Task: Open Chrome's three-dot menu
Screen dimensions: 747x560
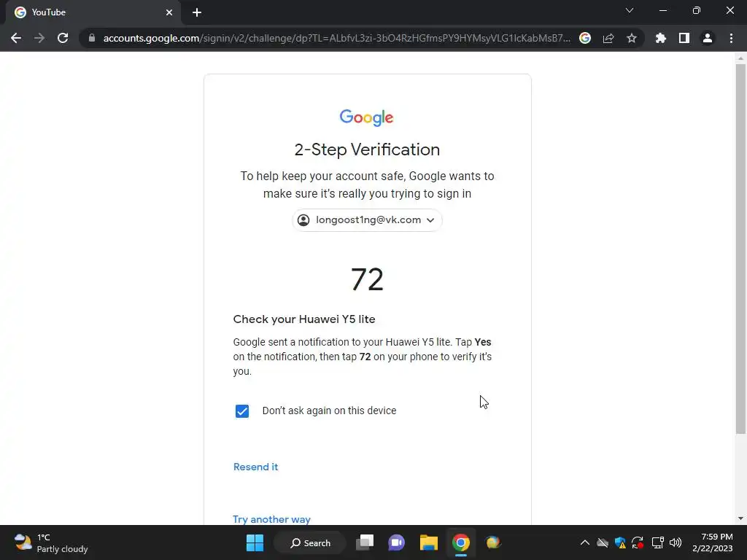Action: click(x=731, y=38)
